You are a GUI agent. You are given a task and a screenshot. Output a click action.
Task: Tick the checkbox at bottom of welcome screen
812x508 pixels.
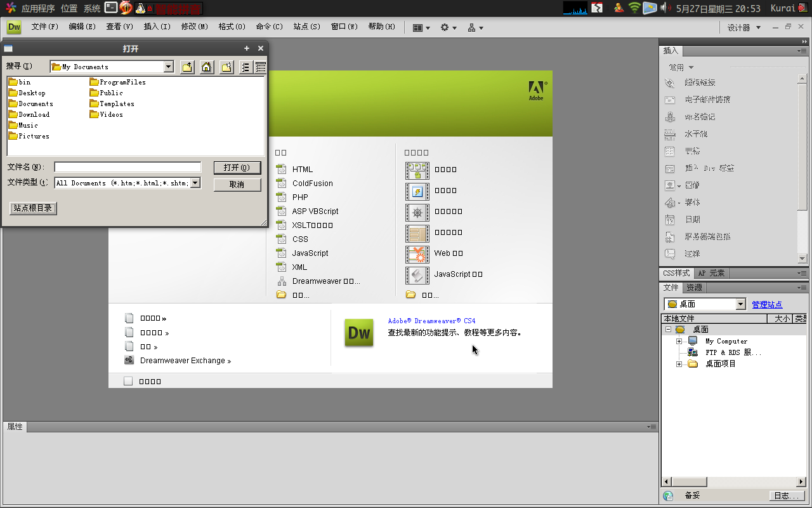pos(128,381)
